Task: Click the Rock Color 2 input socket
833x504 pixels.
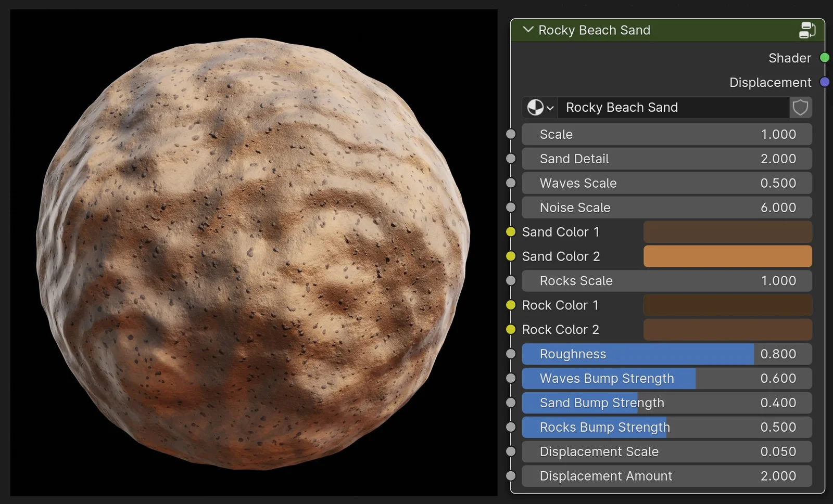Action: click(x=511, y=330)
